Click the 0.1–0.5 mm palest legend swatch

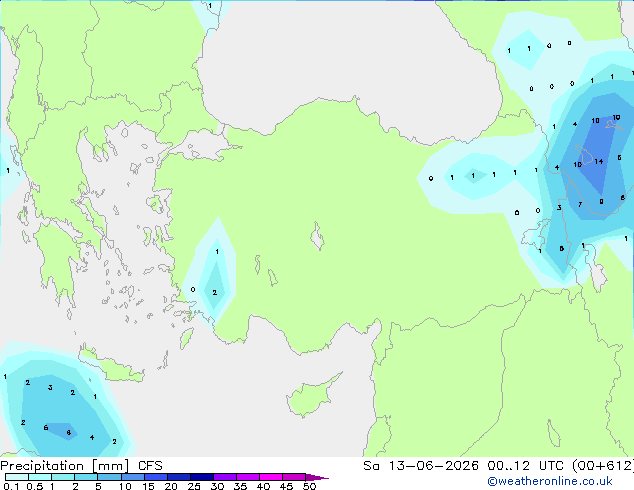tap(17, 477)
